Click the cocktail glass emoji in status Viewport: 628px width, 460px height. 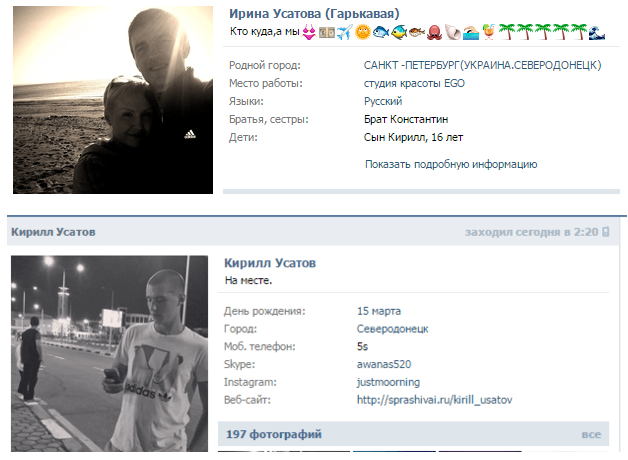click(488, 32)
